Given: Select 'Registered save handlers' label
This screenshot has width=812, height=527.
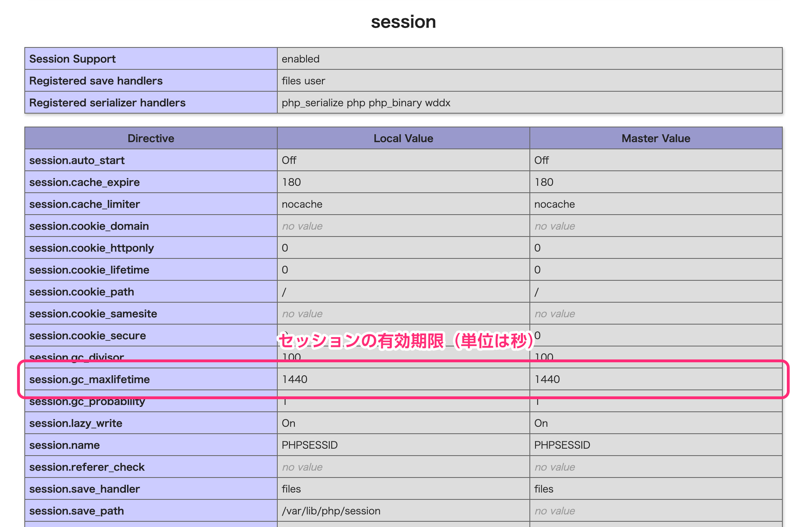Looking at the screenshot, I should pyautogui.click(x=96, y=81).
